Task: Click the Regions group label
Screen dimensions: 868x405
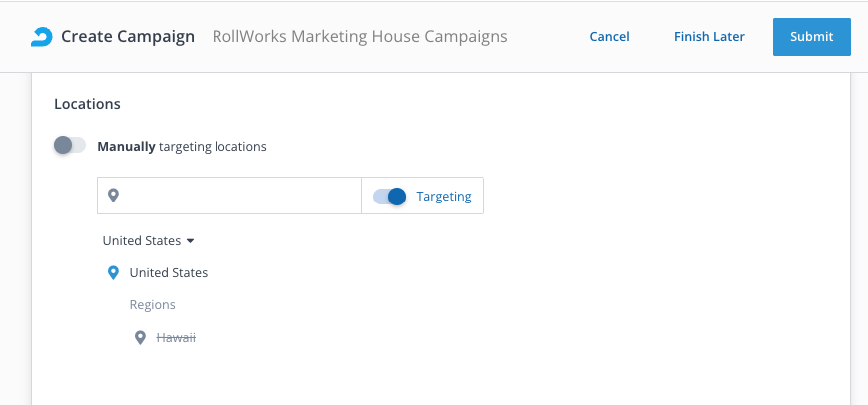Action: pos(152,305)
